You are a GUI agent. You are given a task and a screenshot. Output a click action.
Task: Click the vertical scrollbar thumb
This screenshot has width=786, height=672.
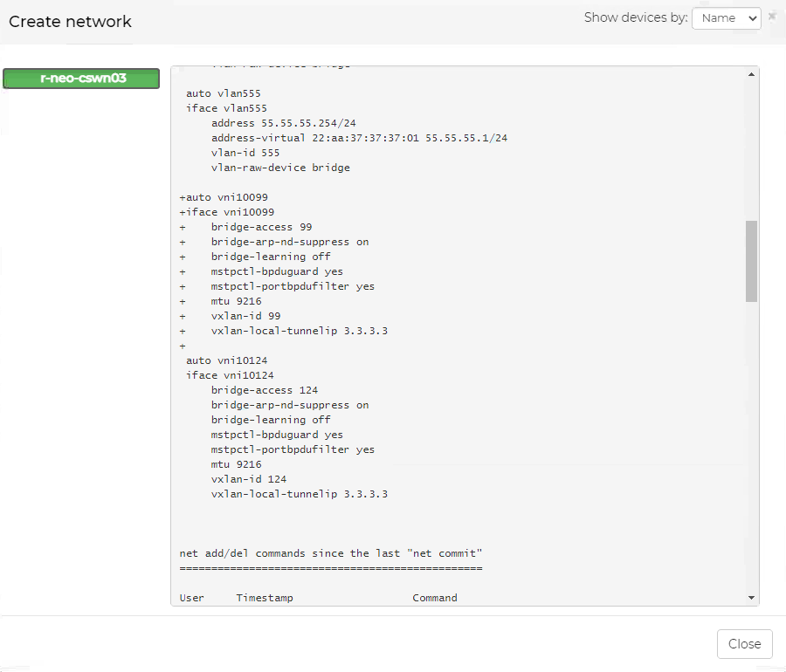(751, 261)
